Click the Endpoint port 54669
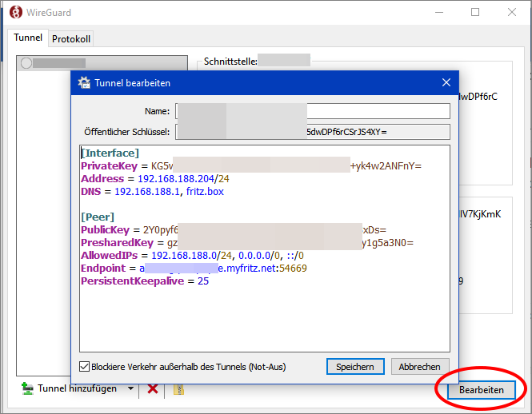This screenshot has height=414, width=532. click(x=293, y=269)
